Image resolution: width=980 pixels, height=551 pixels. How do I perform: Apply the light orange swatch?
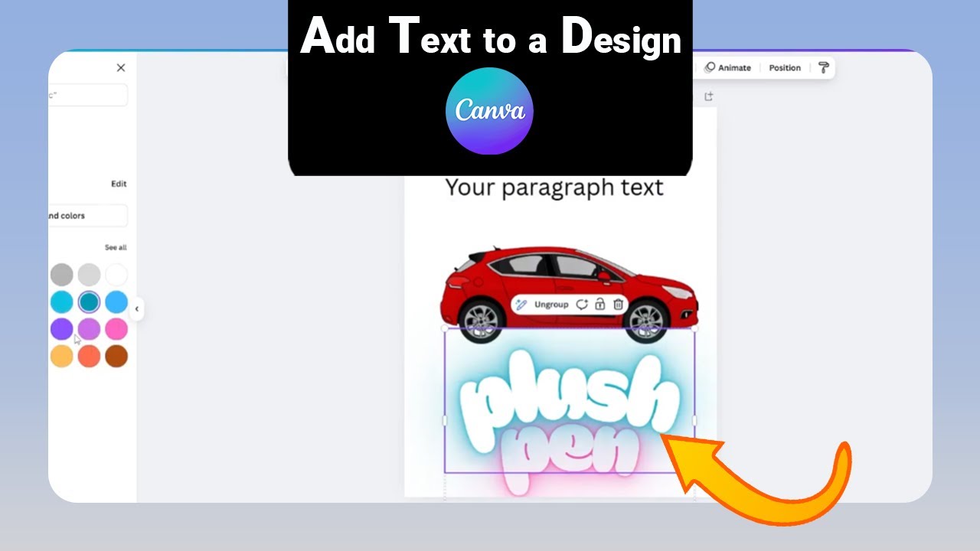point(62,356)
